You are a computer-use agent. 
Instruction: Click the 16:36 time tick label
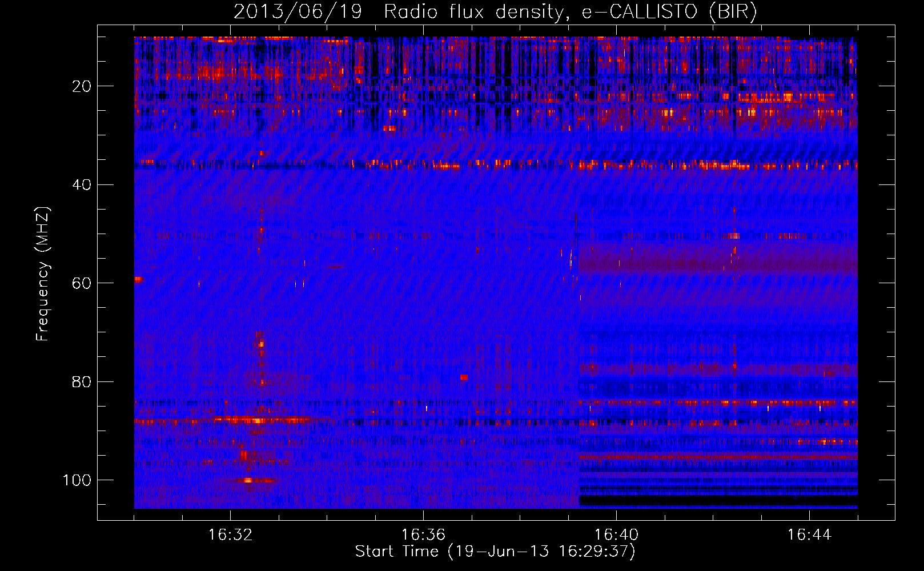(x=423, y=535)
